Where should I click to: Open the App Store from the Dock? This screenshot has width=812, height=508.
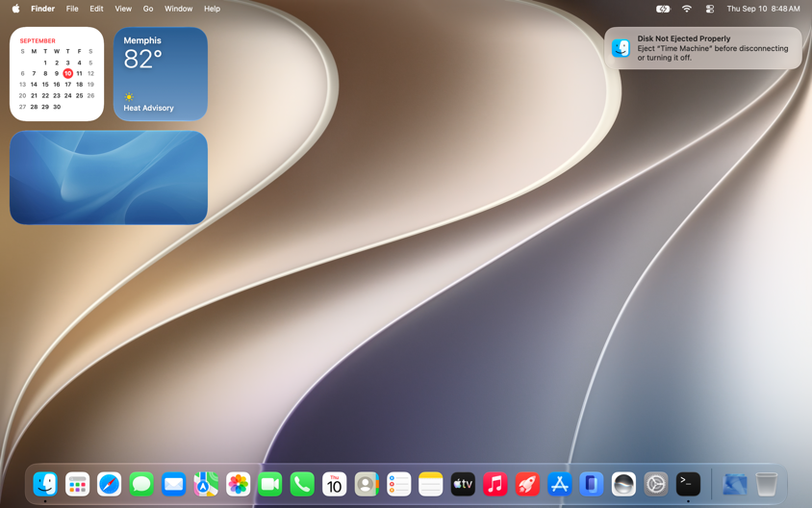pyautogui.click(x=559, y=484)
